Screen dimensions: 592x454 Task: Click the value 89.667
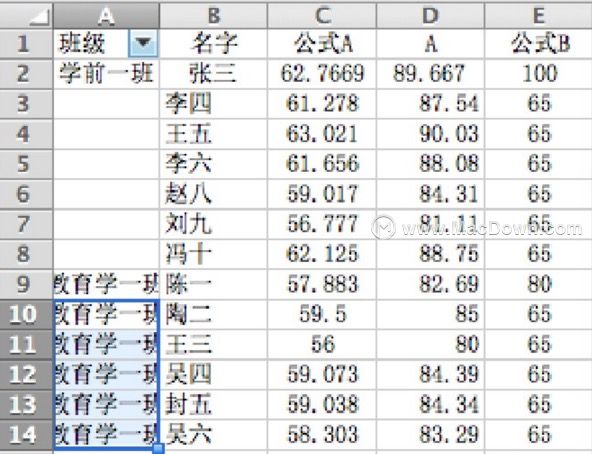point(430,74)
